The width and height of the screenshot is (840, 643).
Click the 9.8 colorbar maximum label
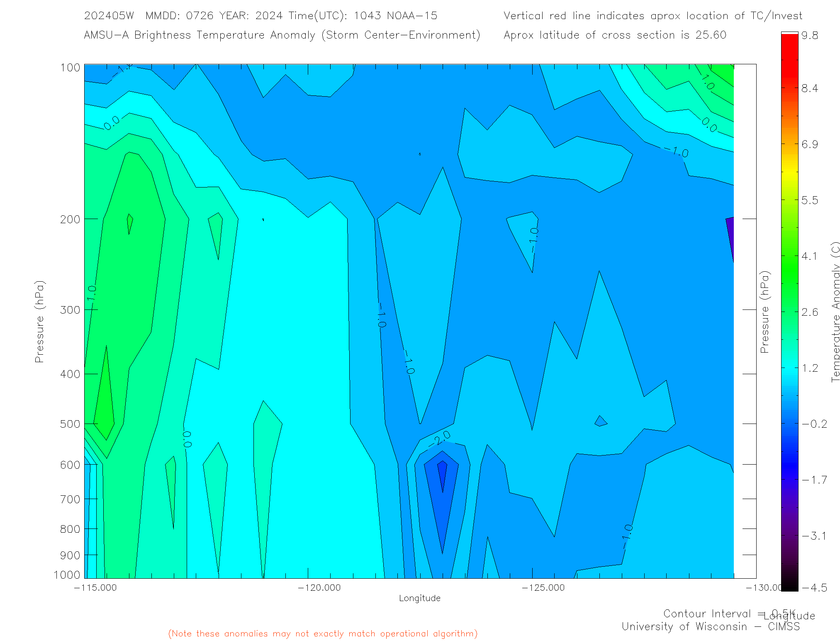[x=810, y=35]
